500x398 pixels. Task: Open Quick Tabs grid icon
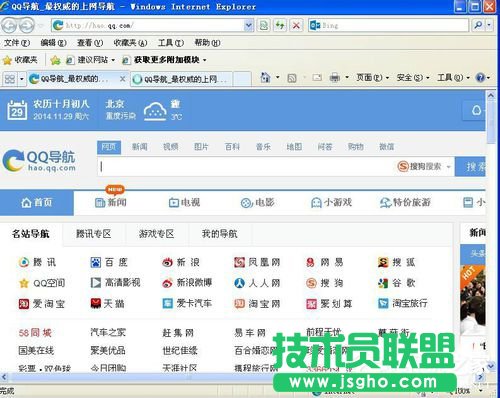(x=10, y=79)
